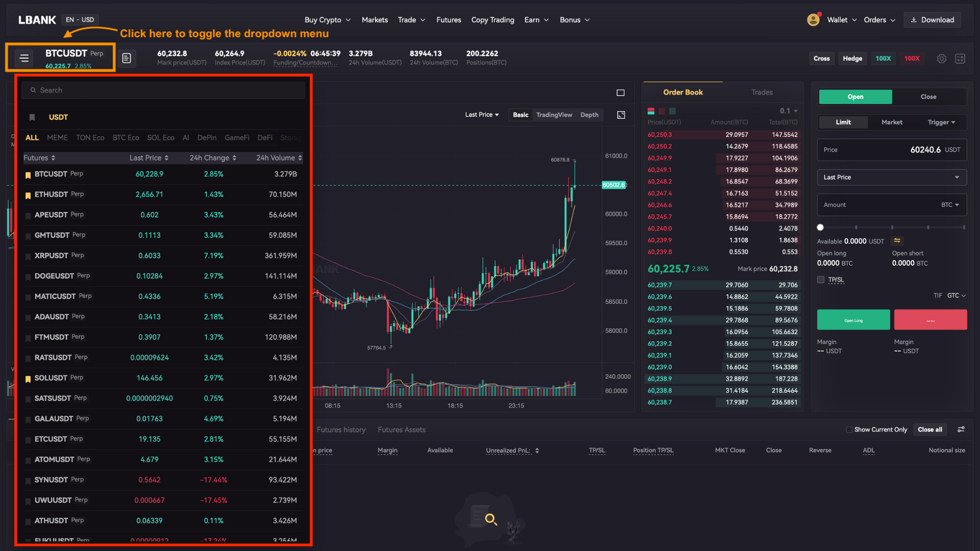The height and width of the screenshot is (551, 980).
Task: Toggle favorite bookmark for BTCUSDT
Action: click(x=28, y=174)
